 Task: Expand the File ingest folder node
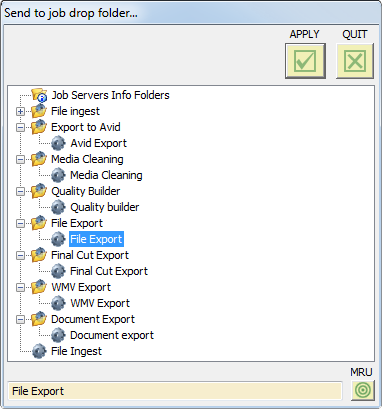click(21, 111)
